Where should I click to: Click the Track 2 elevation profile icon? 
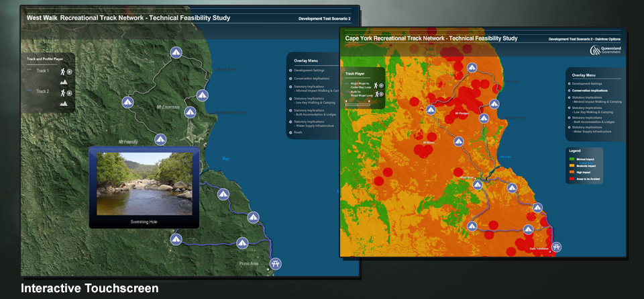coord(63,103)
